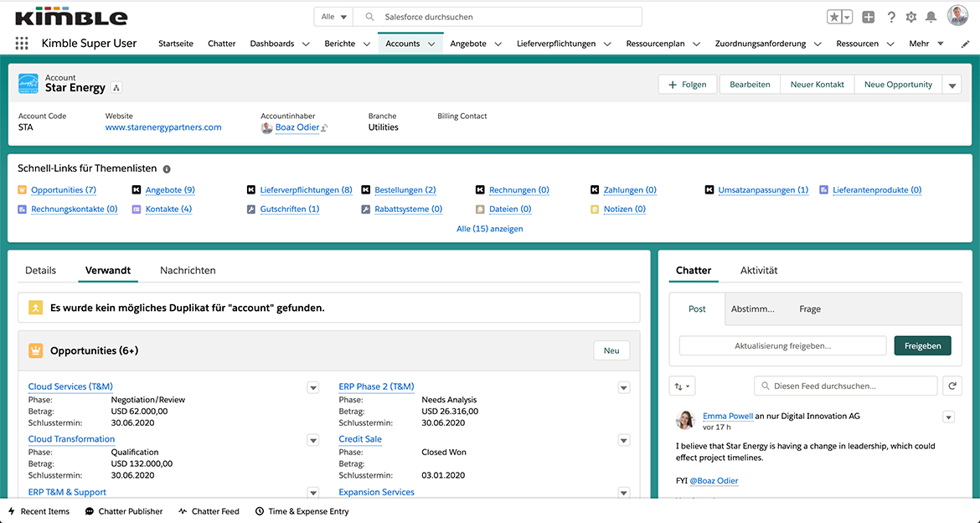
Task: Click the Chatter Feed pulse icon
Action: pos(183,511)
